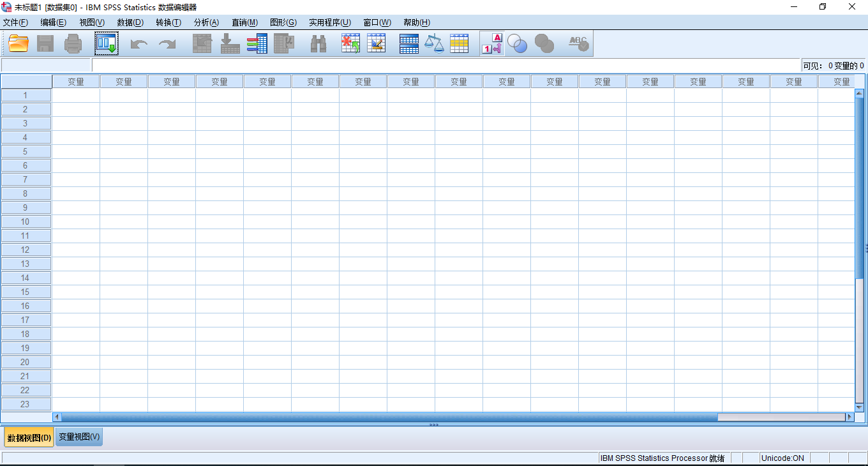Switch to the 变量视图(V) tab
The image size is (868, 466).
tap(79, 437)
